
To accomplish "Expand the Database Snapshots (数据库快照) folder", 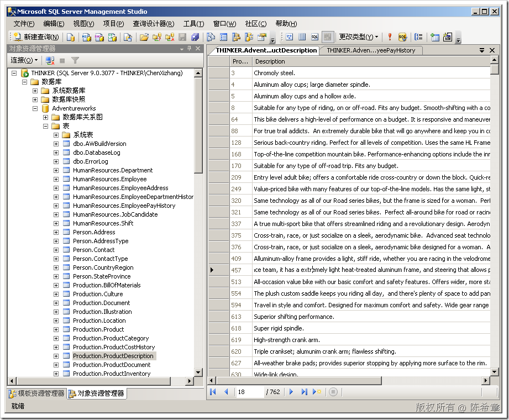I will (35, 99).
